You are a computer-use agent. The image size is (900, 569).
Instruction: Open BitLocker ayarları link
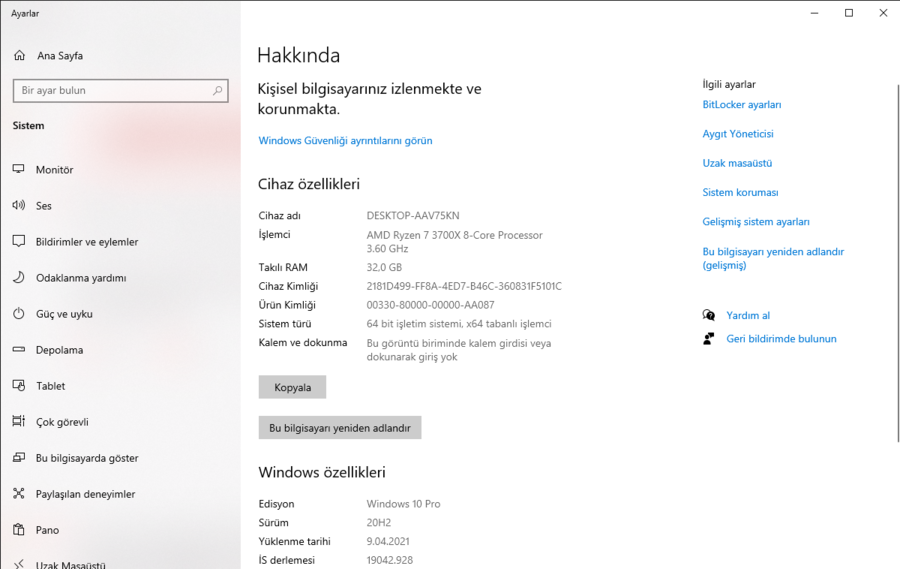pyautogui.click(x=742, y=105)
